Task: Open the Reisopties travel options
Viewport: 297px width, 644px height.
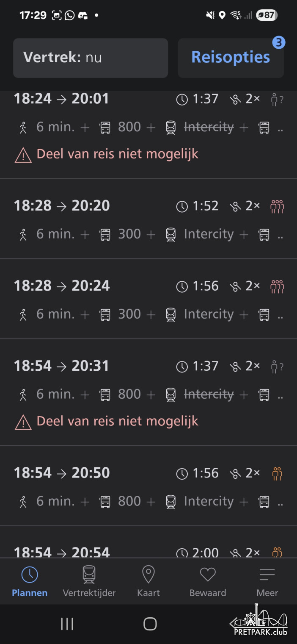Action: point(231,58)
